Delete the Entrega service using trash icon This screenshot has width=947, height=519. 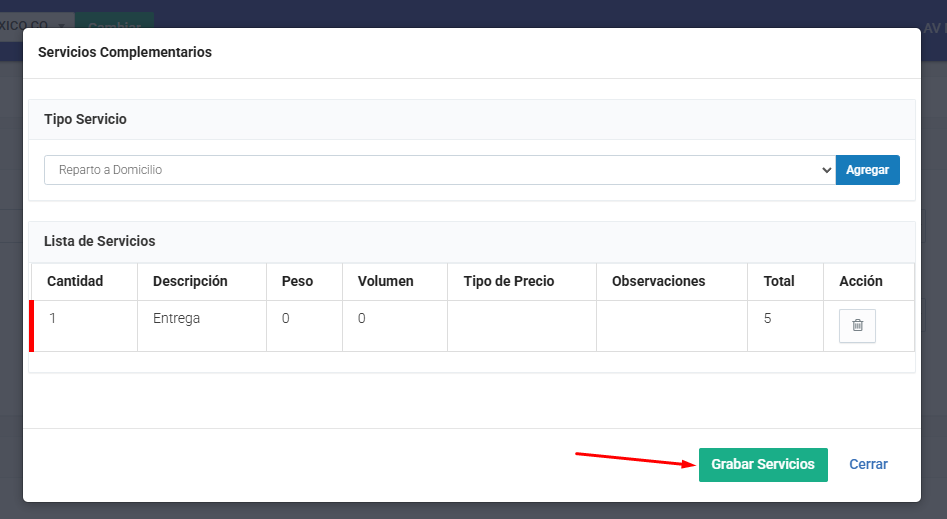point(857,326)
